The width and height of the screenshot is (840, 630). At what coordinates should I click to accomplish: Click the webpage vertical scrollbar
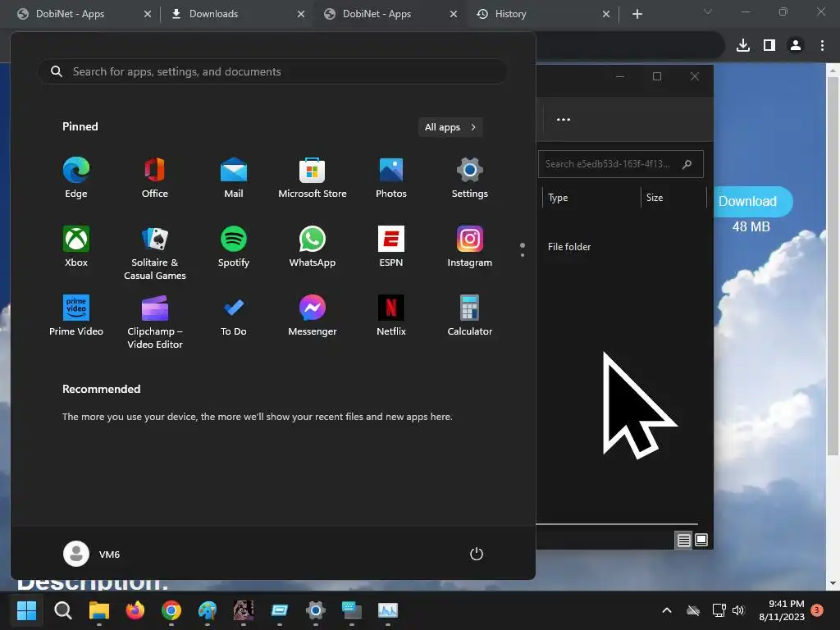coord(832,267)
